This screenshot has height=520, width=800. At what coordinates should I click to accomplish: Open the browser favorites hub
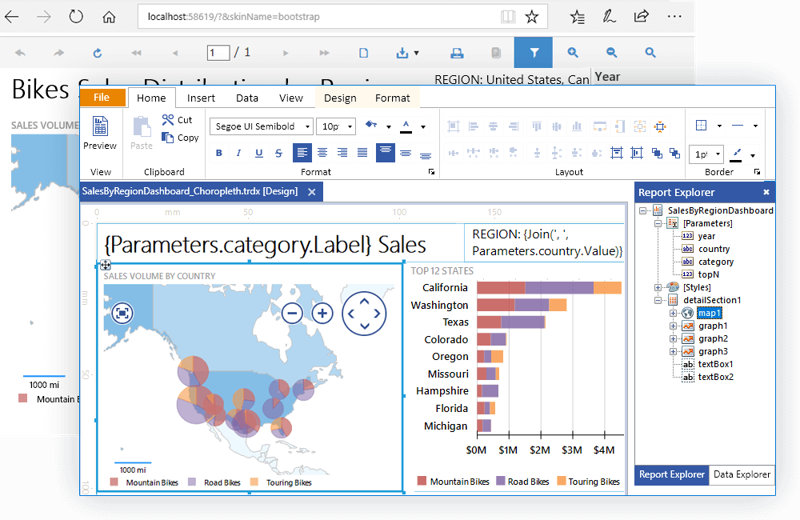577,17
